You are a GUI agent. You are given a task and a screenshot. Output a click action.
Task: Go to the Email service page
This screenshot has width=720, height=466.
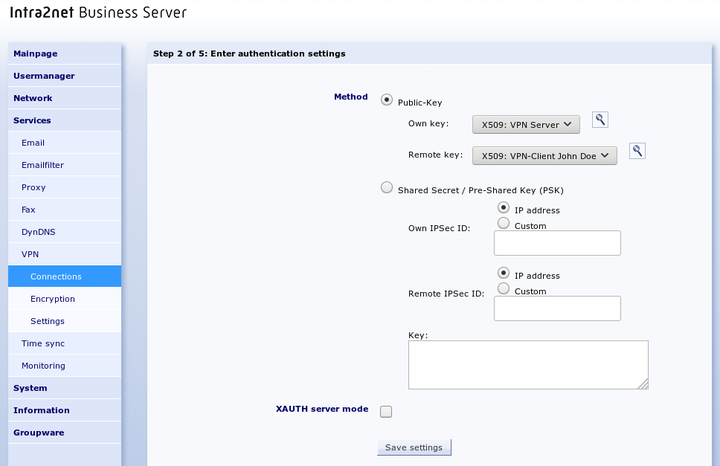click(65, 143)
